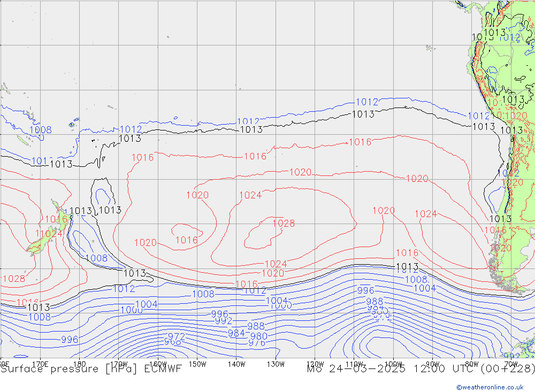Select the 'Mo 24-03-2025 12:00 UTC (00+228)' timestamp
The image size is (535, 392).
click(421, 369)
